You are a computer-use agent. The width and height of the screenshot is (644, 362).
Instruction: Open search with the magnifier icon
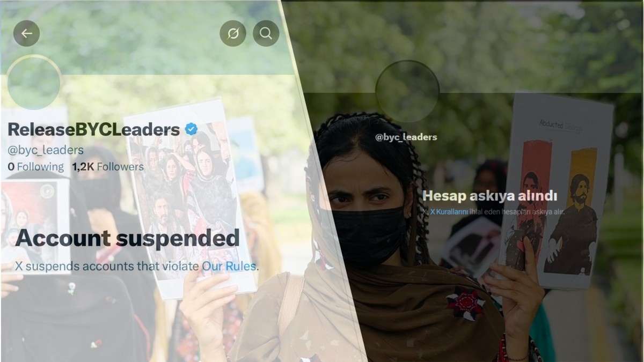tap(266, 33)
